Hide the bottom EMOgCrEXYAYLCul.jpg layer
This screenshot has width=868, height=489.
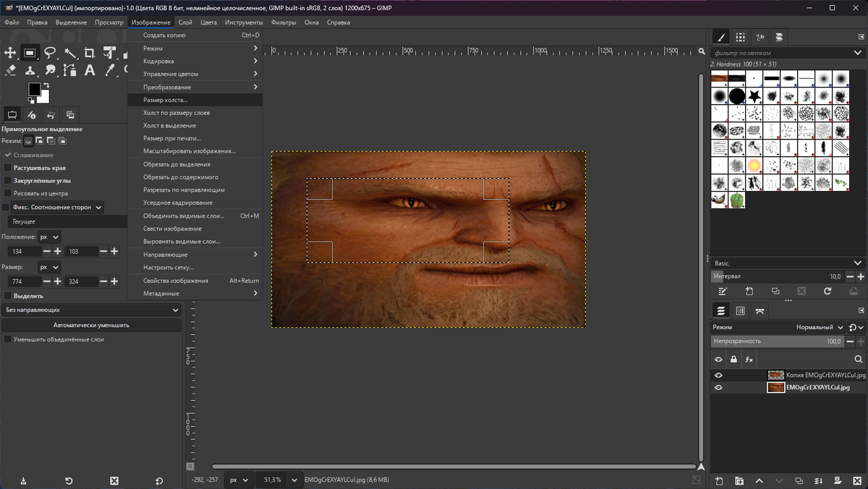[718, 388]
